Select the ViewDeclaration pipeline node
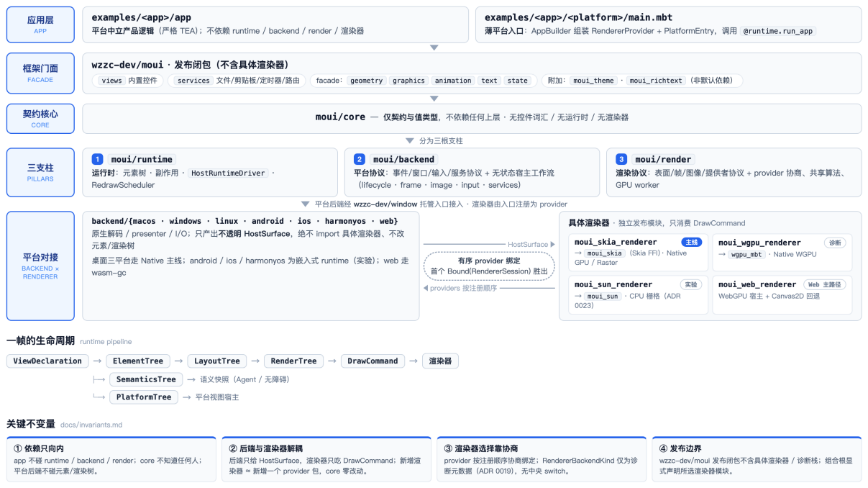The image size is (868, 488). pos(47,361)
